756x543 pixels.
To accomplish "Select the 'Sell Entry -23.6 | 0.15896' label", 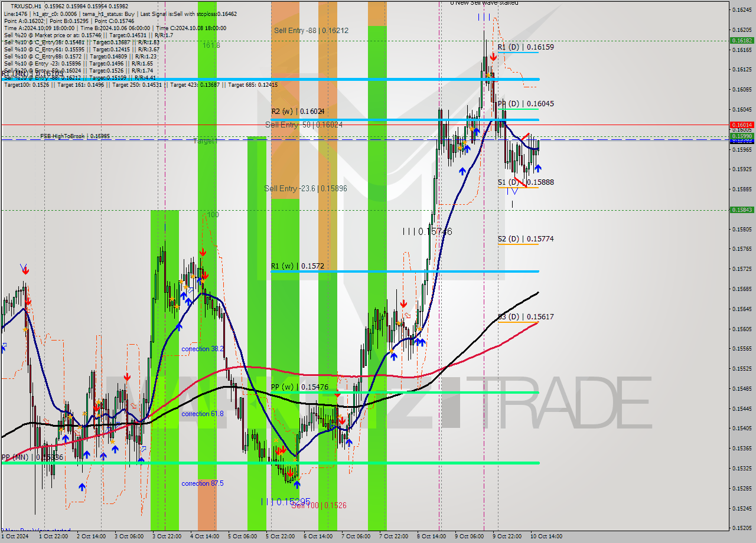I will 305,188.
